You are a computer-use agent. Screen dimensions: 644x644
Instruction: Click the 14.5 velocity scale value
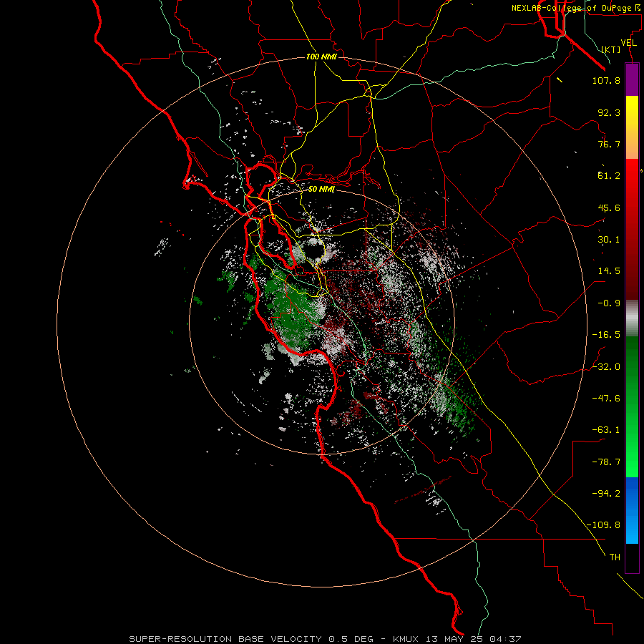click(x=609, y=271)
